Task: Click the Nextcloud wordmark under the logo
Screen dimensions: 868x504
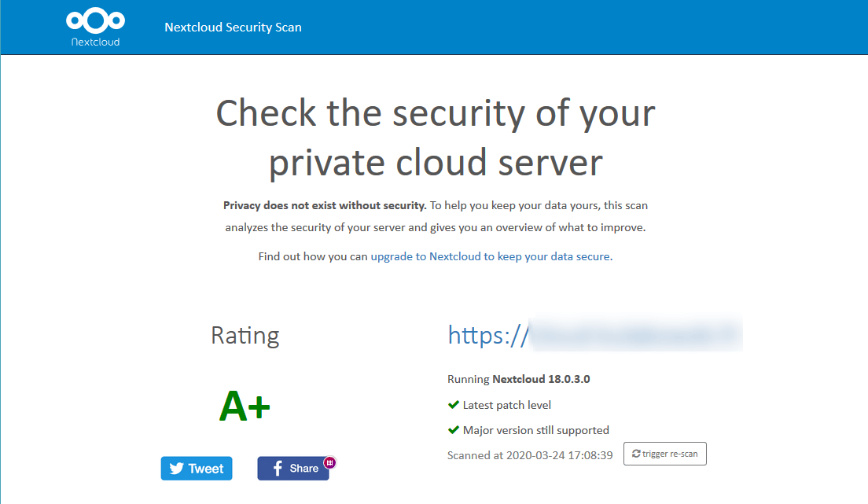Action: 95,42
